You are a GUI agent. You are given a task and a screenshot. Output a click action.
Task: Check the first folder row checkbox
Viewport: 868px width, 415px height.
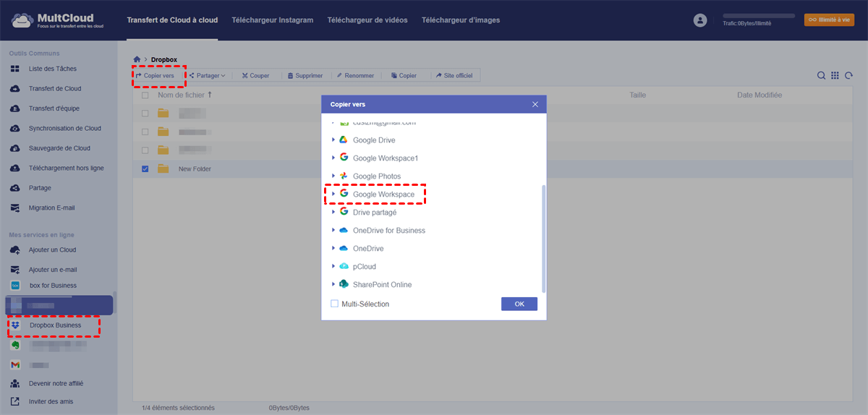145,113
